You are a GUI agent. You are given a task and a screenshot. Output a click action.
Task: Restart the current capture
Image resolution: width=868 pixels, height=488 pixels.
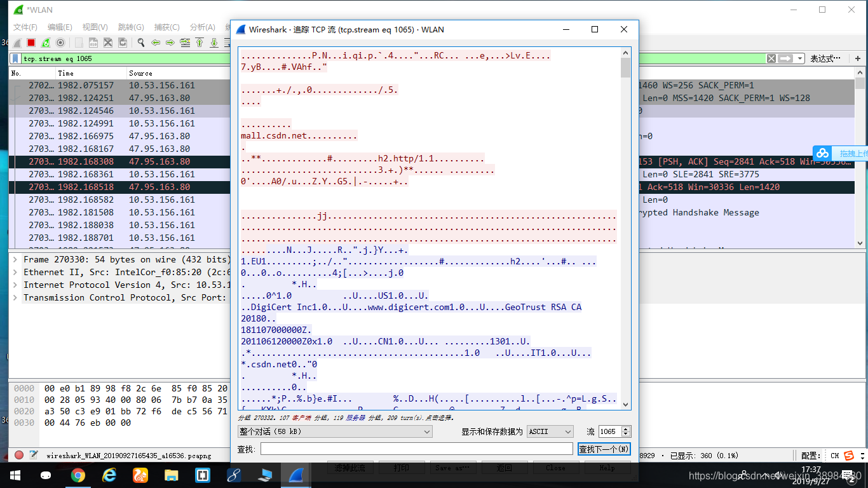[46, 43]
